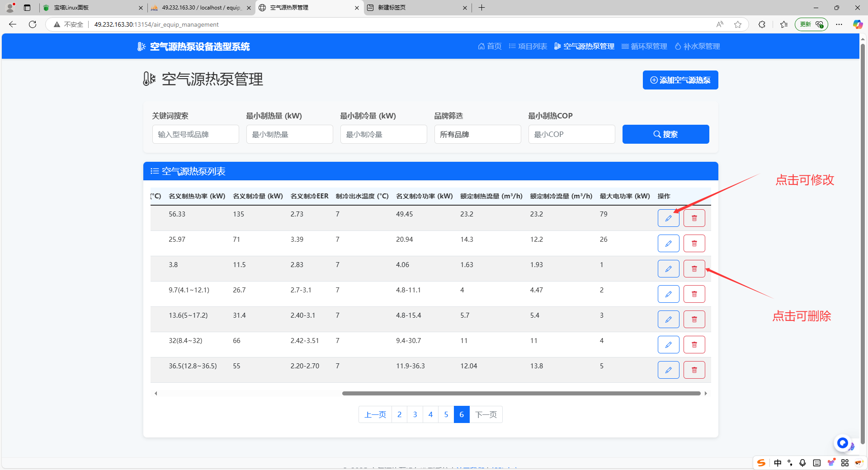Open tab actions menu icon
This screenshot has width=868, height=470.
point(27,8)
